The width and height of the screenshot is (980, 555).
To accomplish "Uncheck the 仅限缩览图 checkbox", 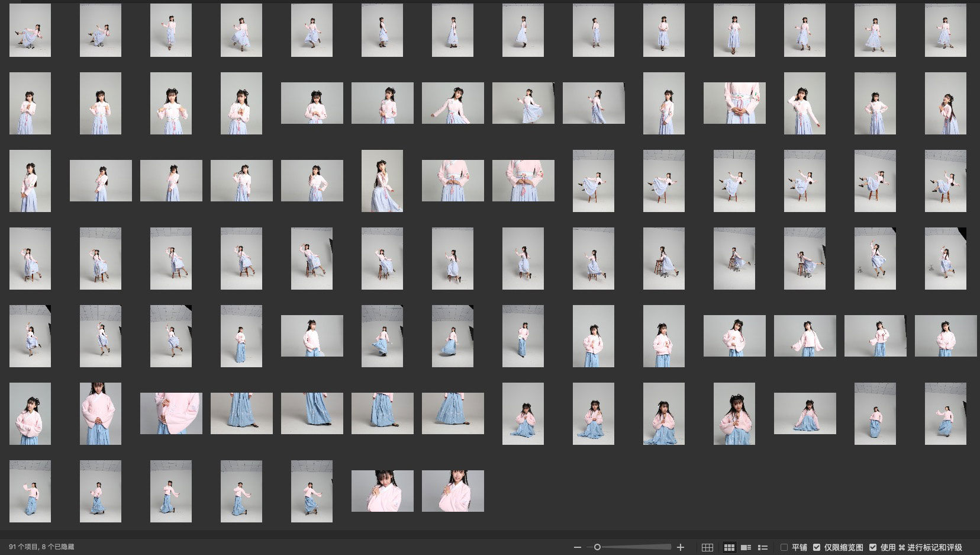I will (x=817, y=547).
